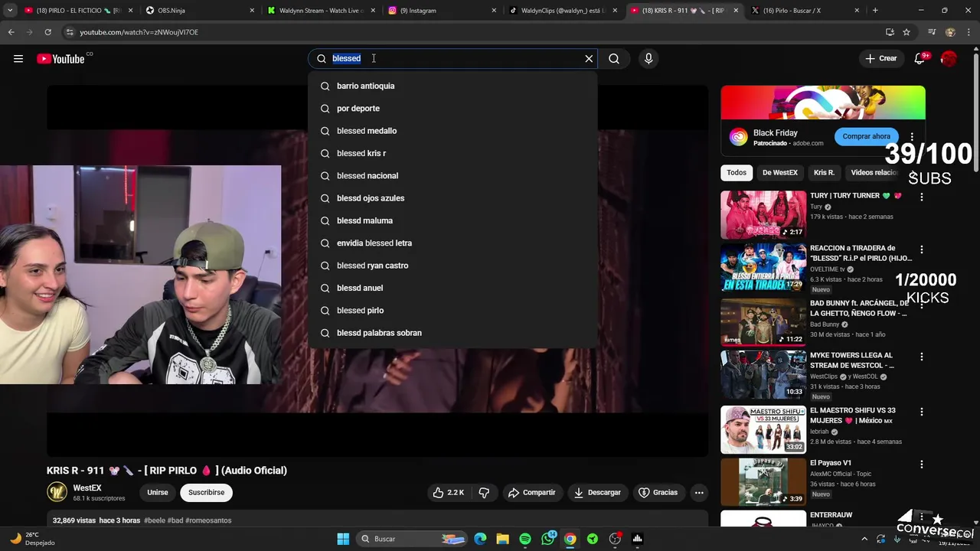Select suggestion 'blessed medallo'
Viewport: 980px width, 551px height.
[452, 131]
